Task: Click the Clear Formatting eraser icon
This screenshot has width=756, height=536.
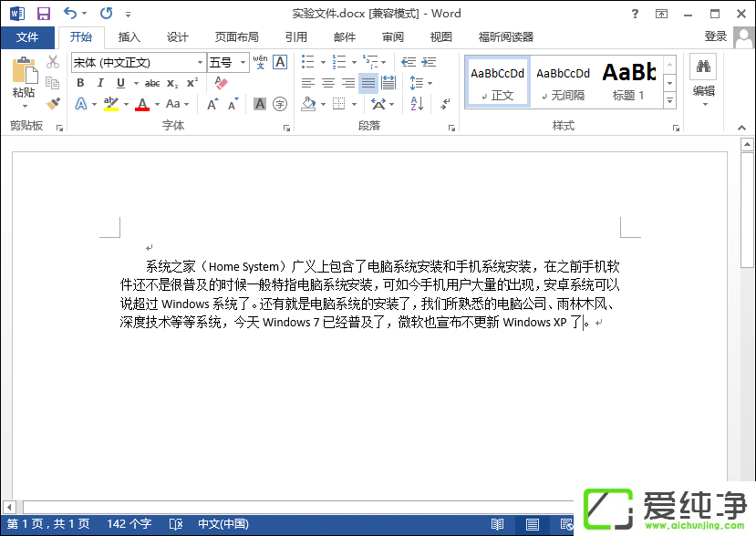Action: coord(220,83)
